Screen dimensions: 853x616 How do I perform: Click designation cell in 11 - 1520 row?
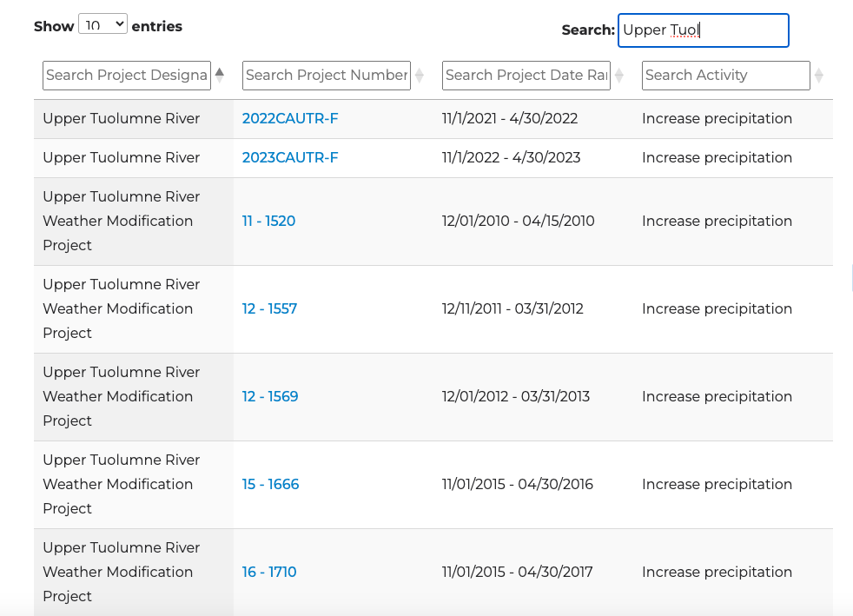pos(134,221)
